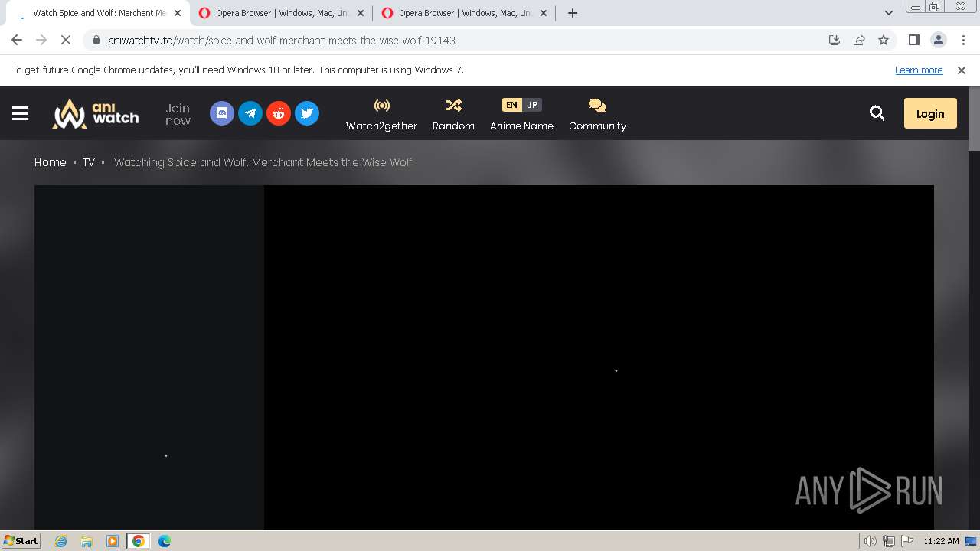Open the Telegram channel icon
This screenshot has width=980, height=551.
click(250, 113)
